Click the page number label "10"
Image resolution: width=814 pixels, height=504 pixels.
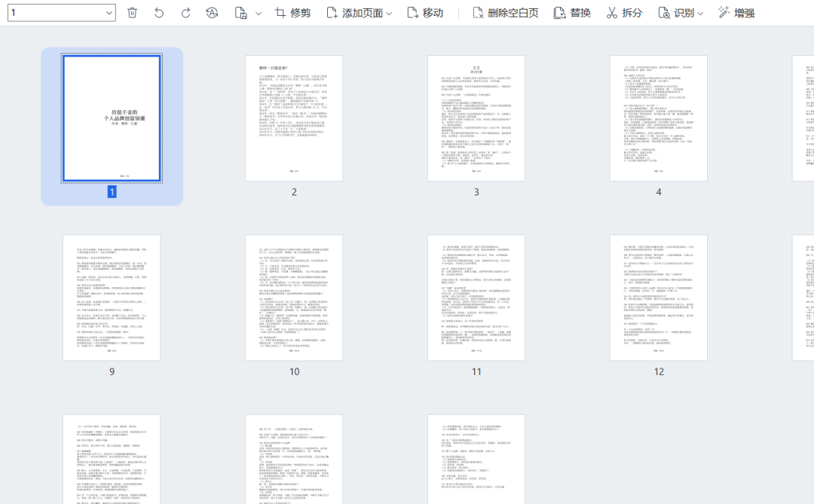click(294, 371)
